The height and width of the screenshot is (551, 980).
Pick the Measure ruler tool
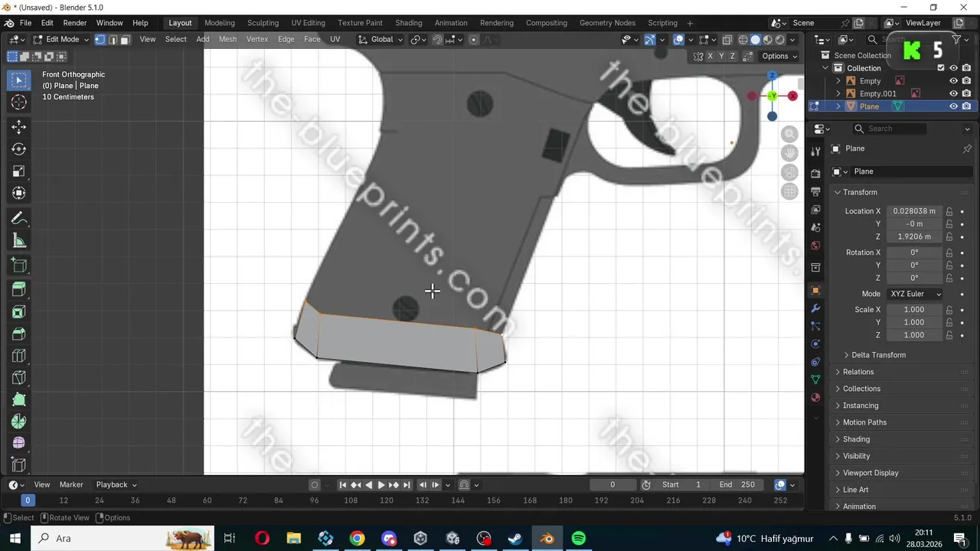pyautogui.click(x=19, y=241)
